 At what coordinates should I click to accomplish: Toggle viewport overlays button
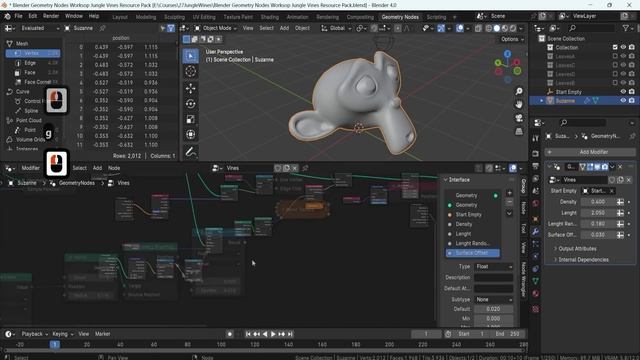click(x=460, y=28)
